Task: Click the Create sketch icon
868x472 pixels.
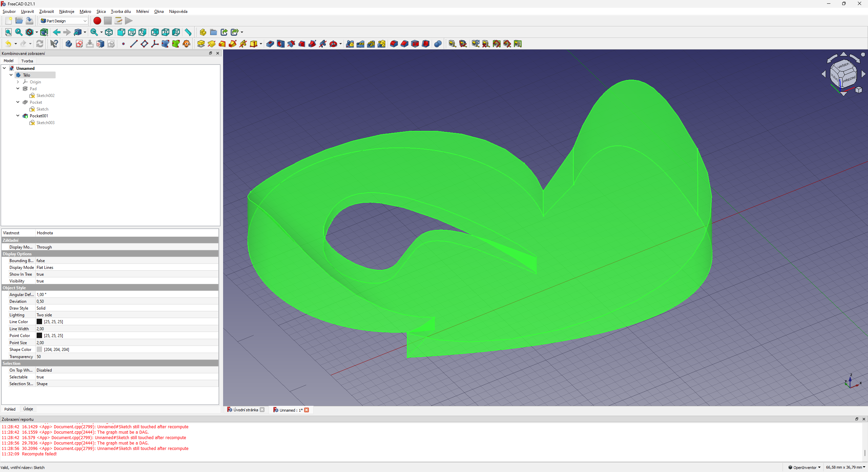Action: [79, 44]
